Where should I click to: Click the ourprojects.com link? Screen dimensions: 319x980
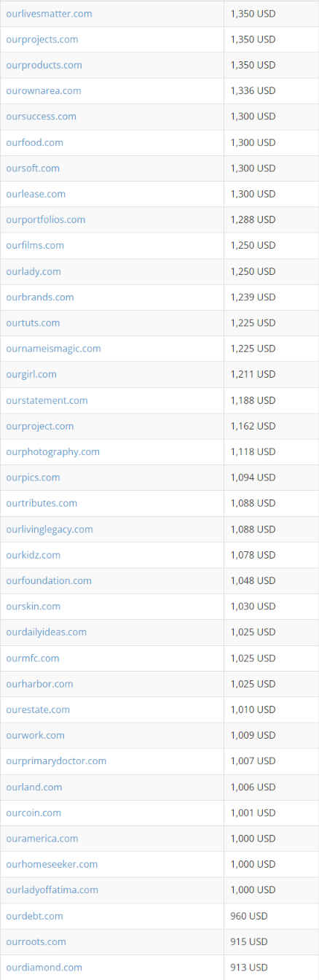pyautogui.click(x=42, y=39)
